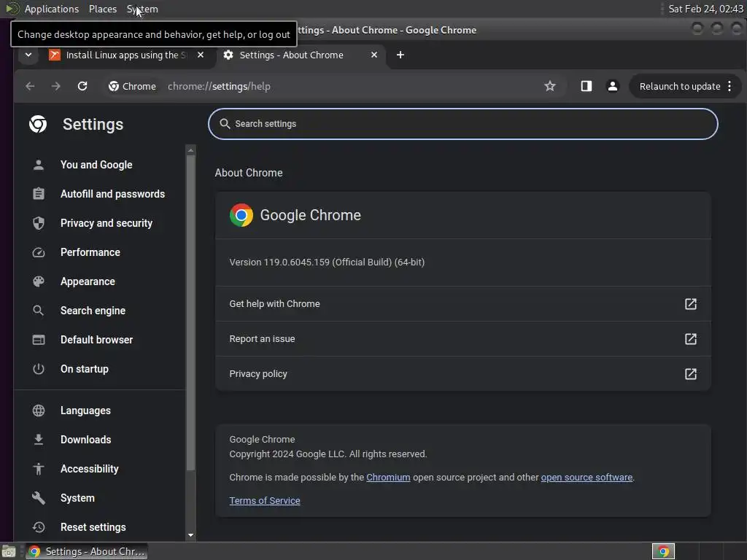Open Report an issue launch icon
The height and width of the screenshot is (560, 747).
[x=690, y=339]
